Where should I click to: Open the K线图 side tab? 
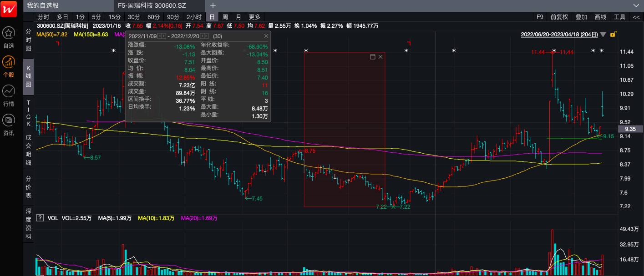tap(28, 76)
